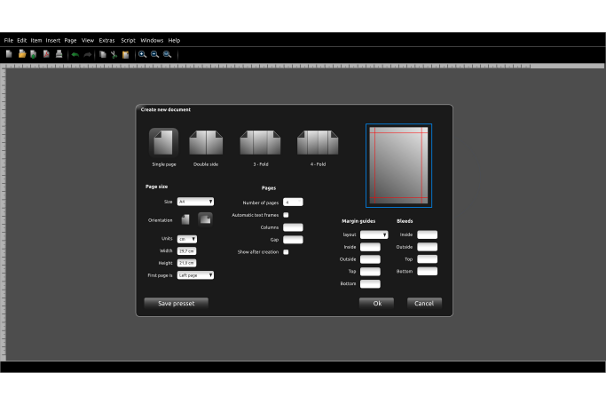
Task: Confirm the dialog with Ok
Action: point(377,303)
